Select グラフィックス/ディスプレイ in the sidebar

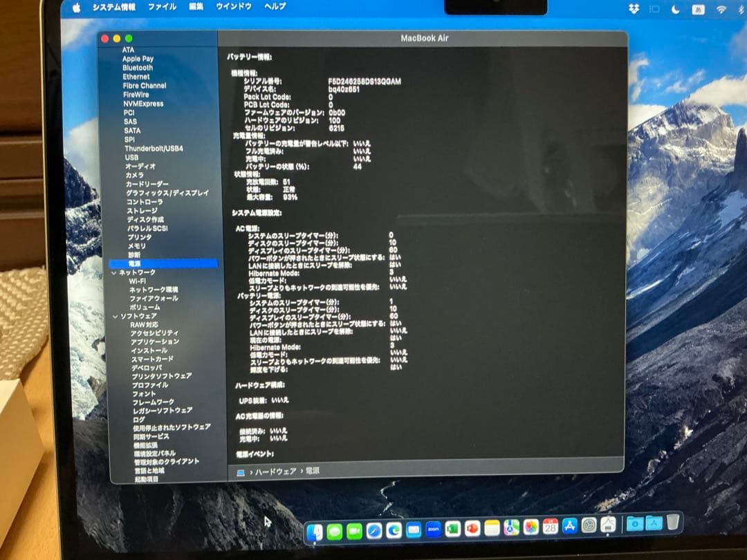(x=167, y=193)
